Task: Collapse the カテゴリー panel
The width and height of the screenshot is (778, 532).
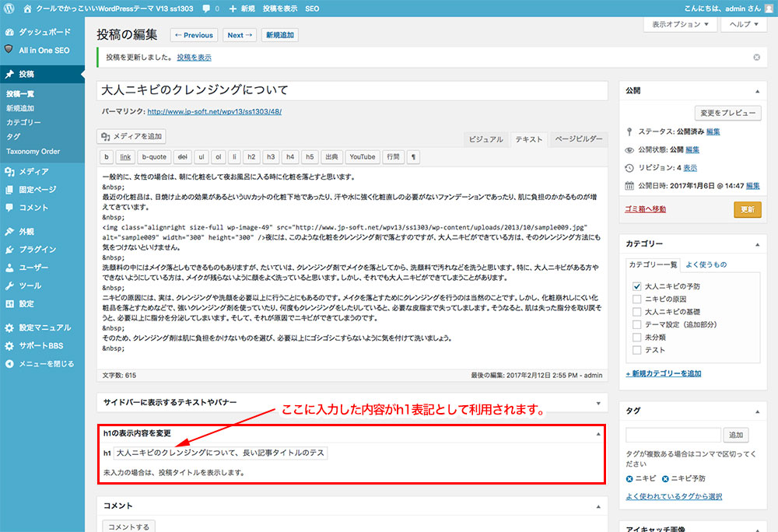Action: coord(757,244)
